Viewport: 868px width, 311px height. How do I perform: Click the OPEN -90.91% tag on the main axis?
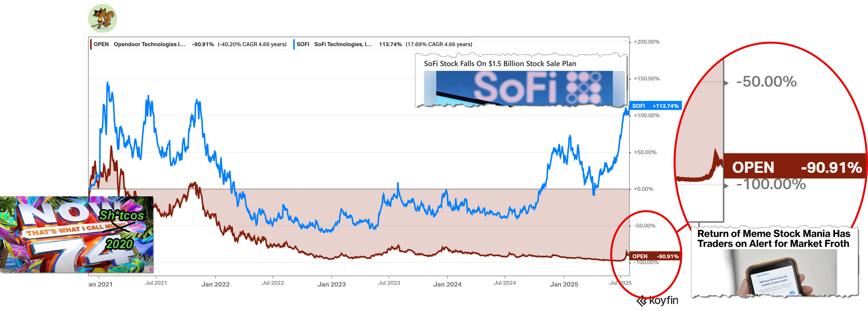[x=655, y=256]
